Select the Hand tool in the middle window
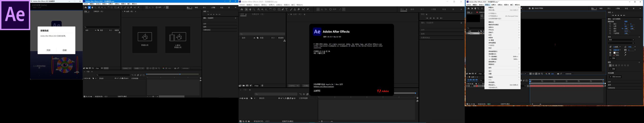Viewport: 644px width, 123px height. point(250,9)
